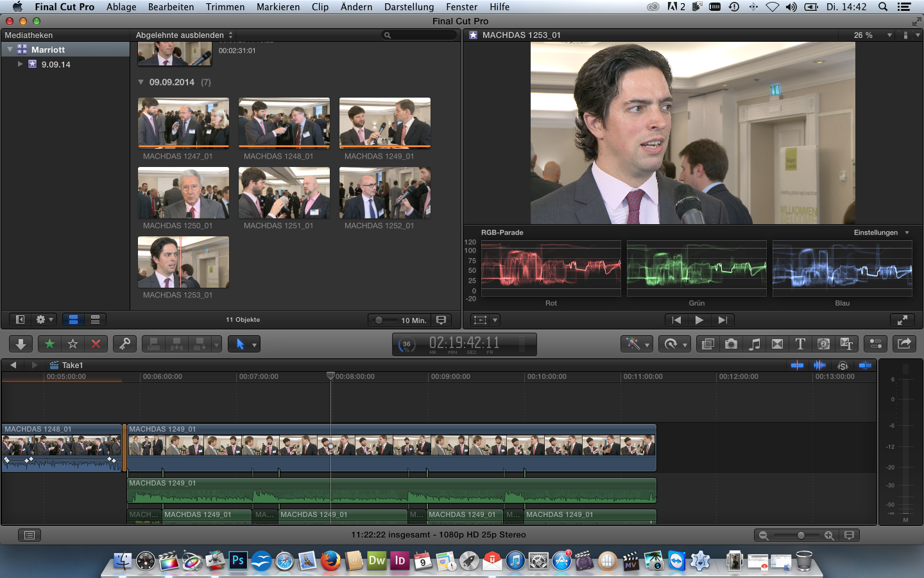This screenshot has width=924, height=578.
Task: Click the Share export arrow button
Action: [x=904, y=344]
